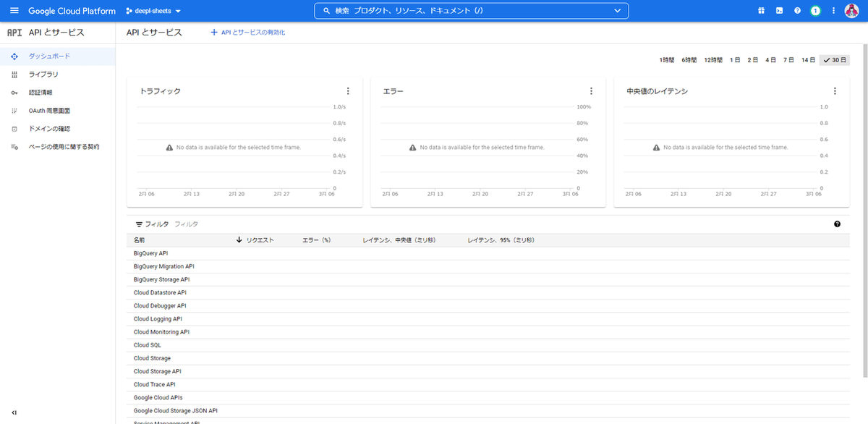
Task: Select the 6時間 time range
Action: (x=689, y=60)
